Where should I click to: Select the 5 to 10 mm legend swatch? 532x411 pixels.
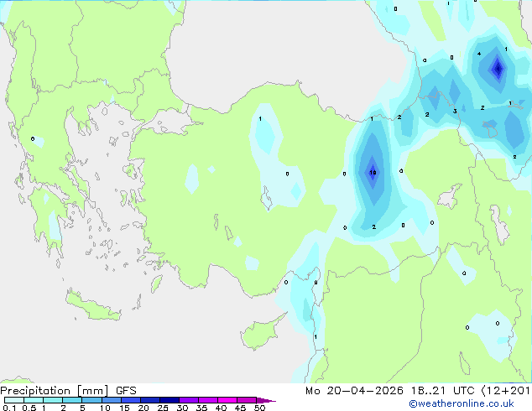(92, 400)
